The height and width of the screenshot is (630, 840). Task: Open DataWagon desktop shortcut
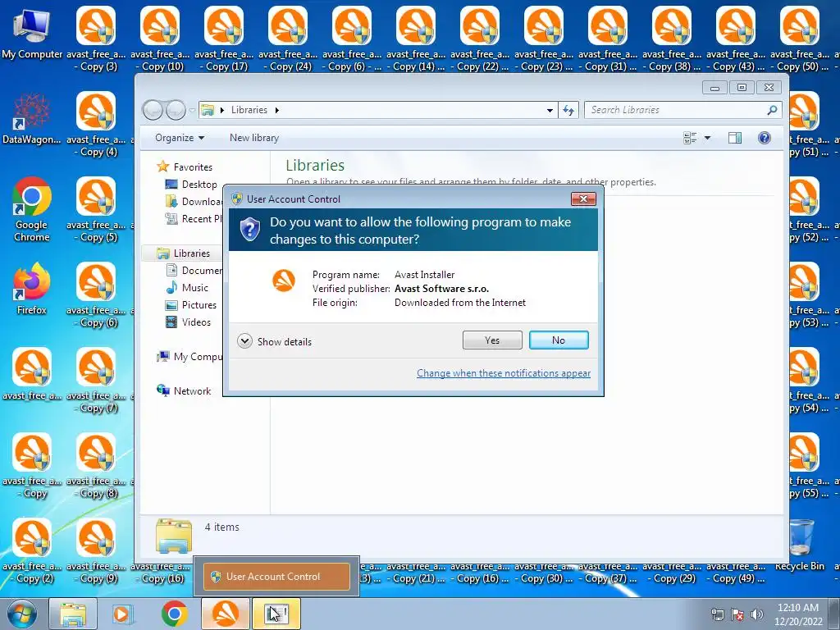(x=32, y=119)
